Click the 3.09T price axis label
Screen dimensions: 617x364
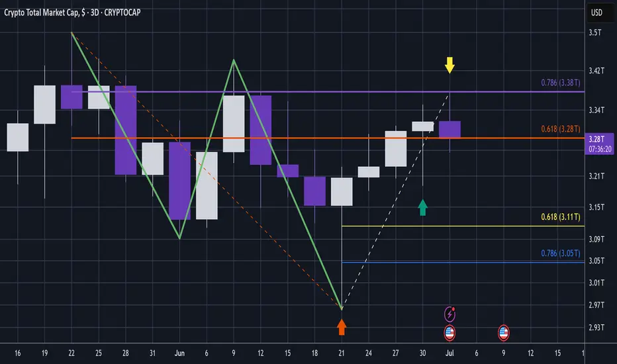596,239
